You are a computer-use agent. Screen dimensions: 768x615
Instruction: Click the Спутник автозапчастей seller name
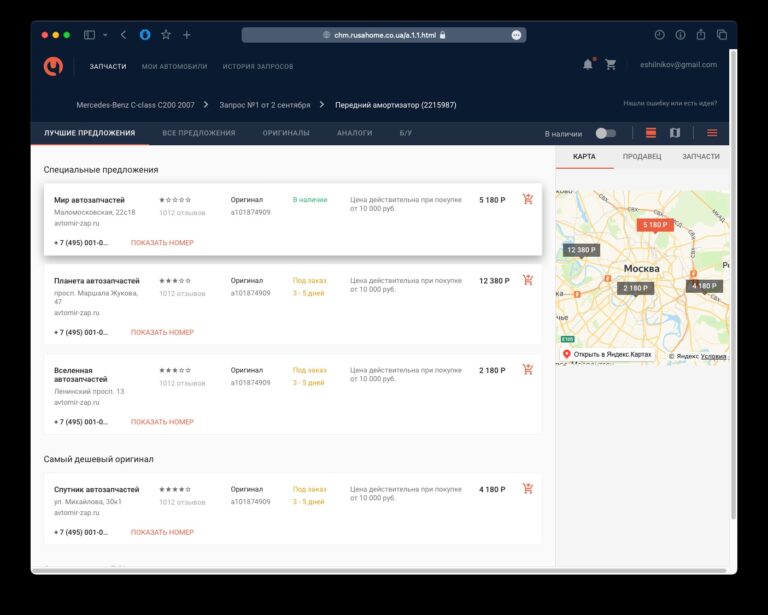96,490
